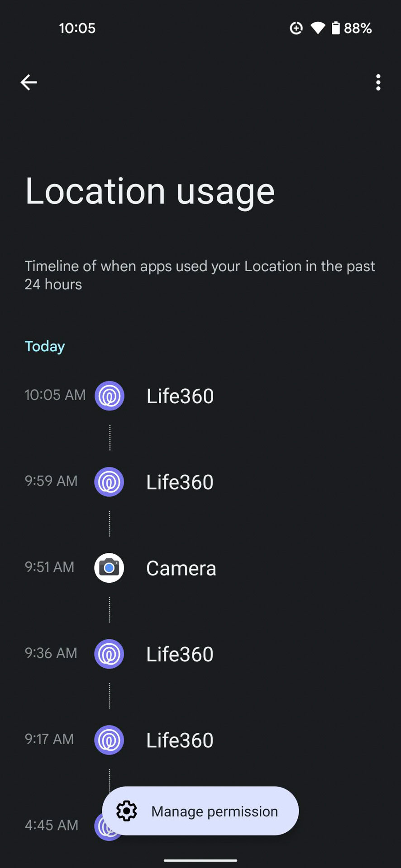Image resolution: width=401 pixels, height=868 pixels.
Task: Open the Camera entry at 9:51 AM
Action: (x=181, y=568)
